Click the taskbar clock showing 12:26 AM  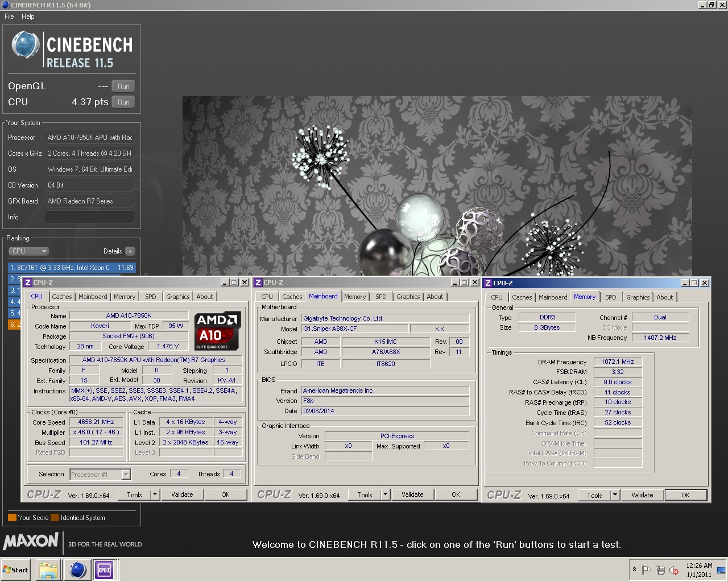tap(699, 570)
